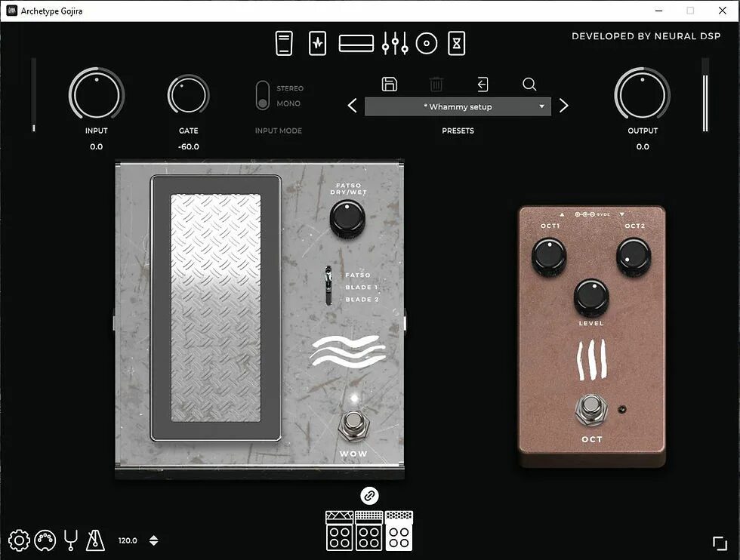Viewport: 740px width, 560px height.
Task: Click the MONO label
Action: pos(288,103)
